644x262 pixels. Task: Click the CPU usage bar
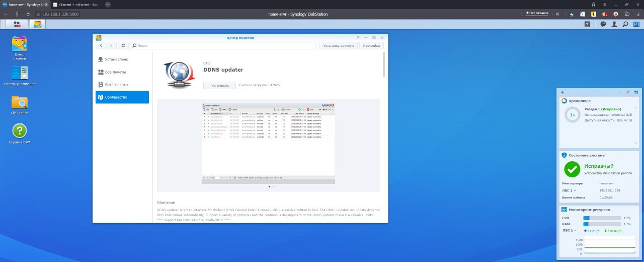click(602, 218)
